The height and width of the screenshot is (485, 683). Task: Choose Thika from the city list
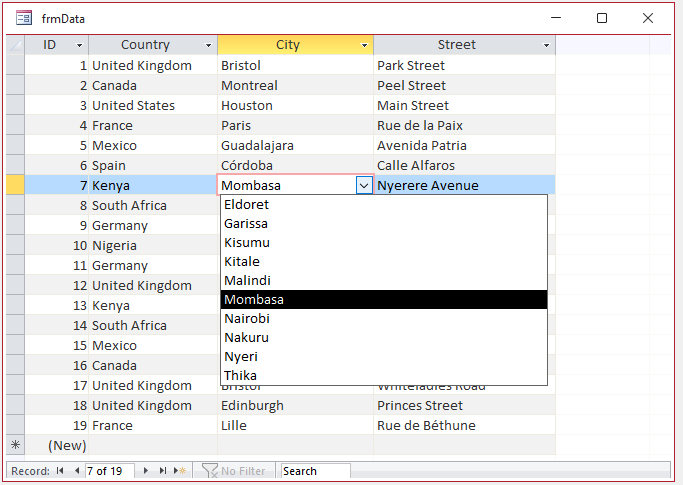[x=384, y=375]
